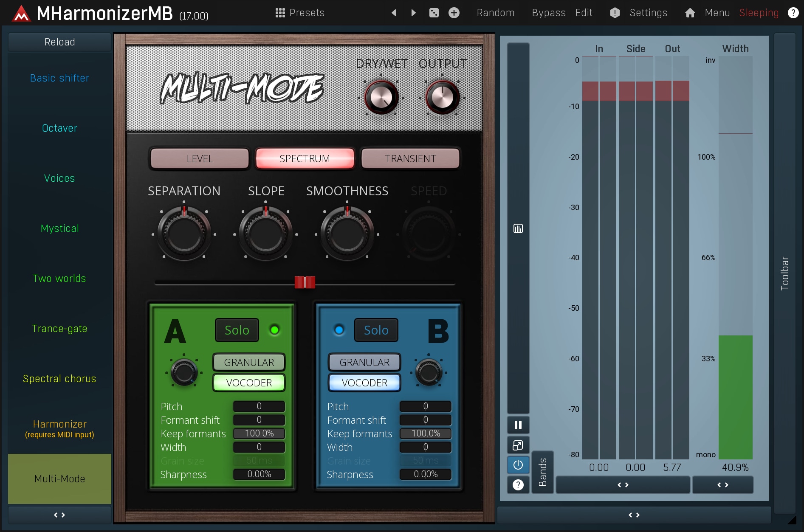This screenshot has width=804, height=532.
Task: Click the add preset plus icon
Action: [x=454, y=13]
